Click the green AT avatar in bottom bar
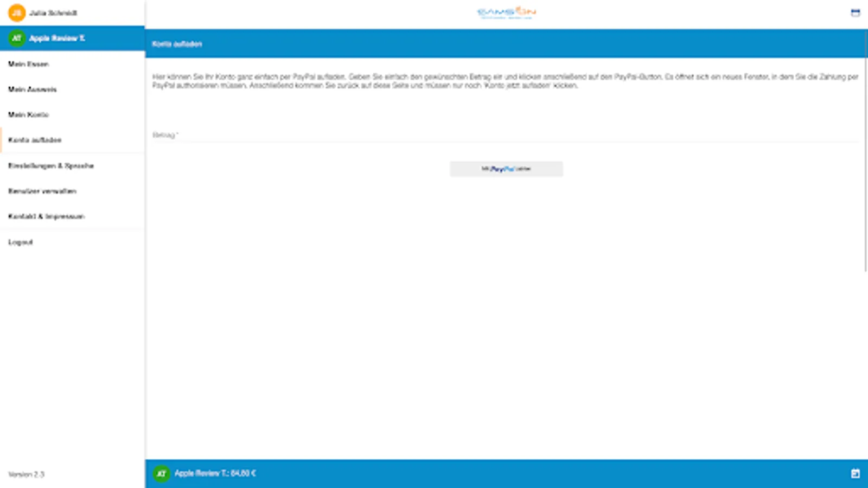The image size is (868, 488). 161,473
